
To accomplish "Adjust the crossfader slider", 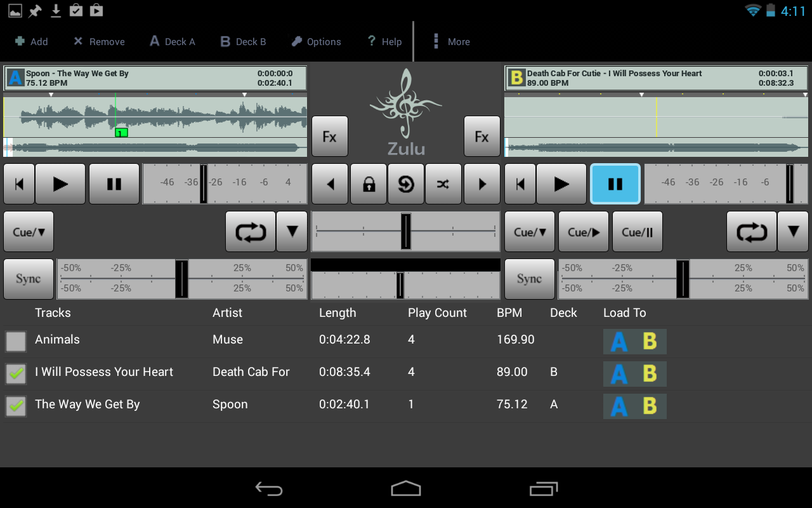I will point(406,232).
